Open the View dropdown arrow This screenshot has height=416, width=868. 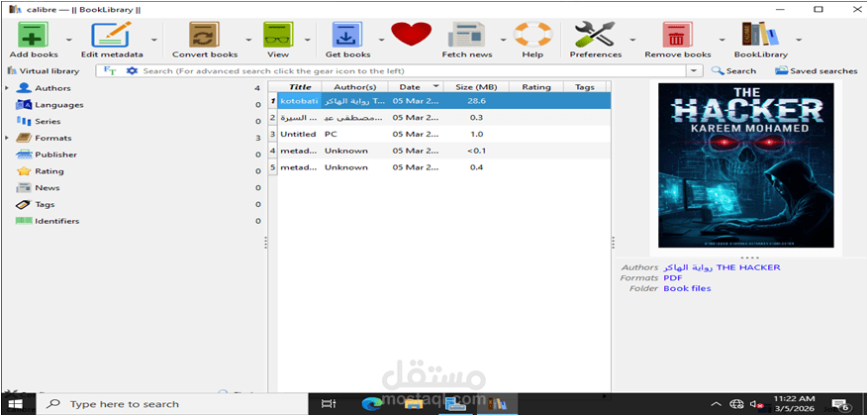pyautogui.click(x=307, y=40)
